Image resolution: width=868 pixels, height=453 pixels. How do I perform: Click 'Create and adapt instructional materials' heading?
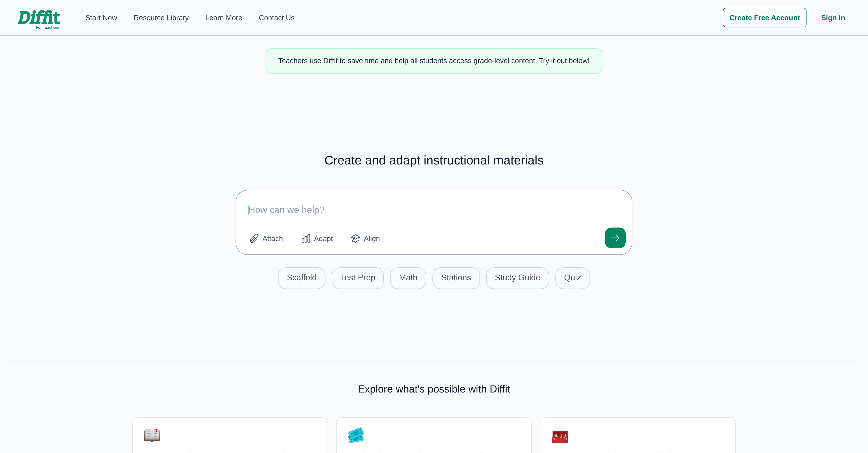coord(434,160)
